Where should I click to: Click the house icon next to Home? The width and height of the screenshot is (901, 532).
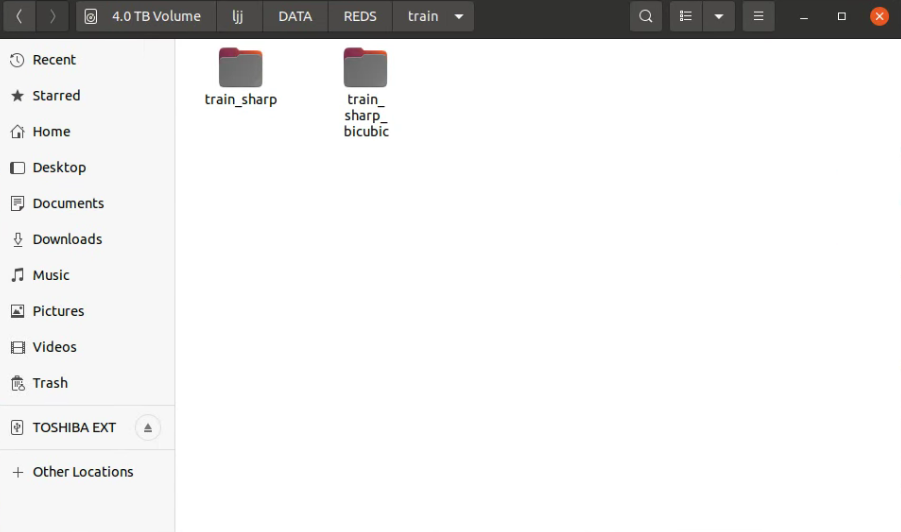(17, 132)
